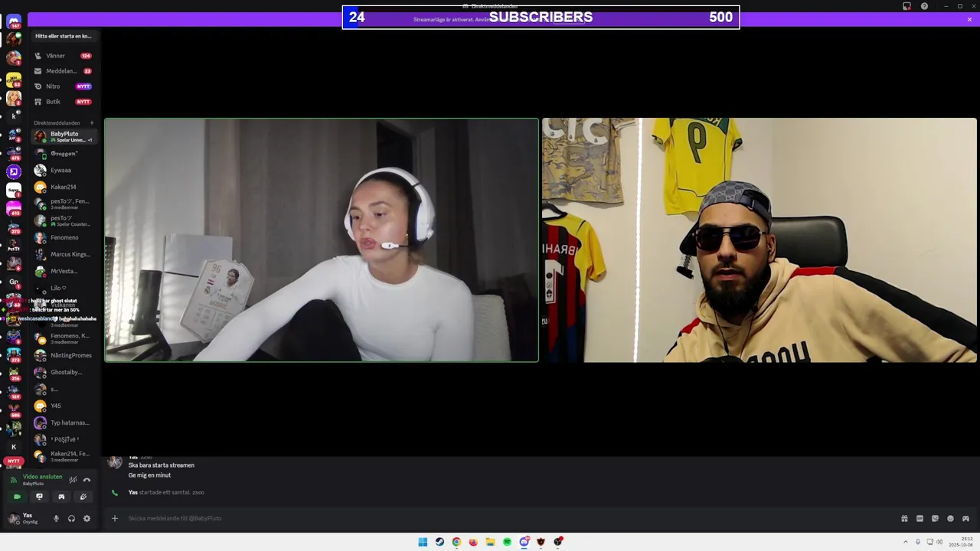Screen dimensions: 980x551
Task: Dismiss the streamer mode banner
Action: (x=969, y=19)
